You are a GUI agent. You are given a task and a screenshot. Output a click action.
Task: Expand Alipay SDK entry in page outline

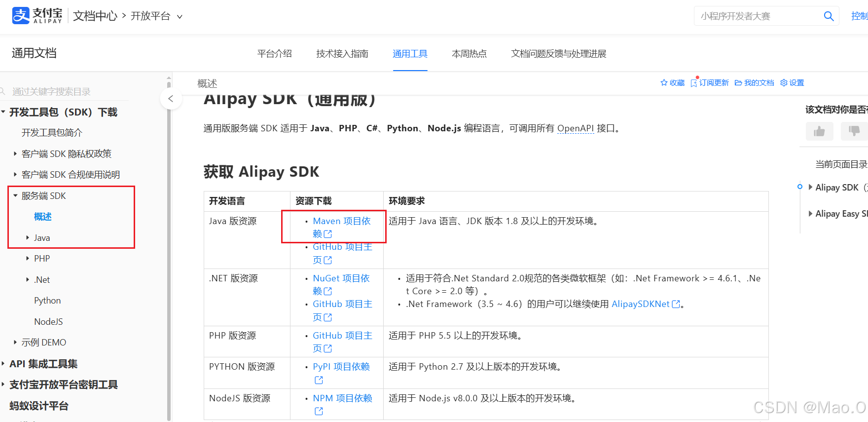(x=810, y=187)
